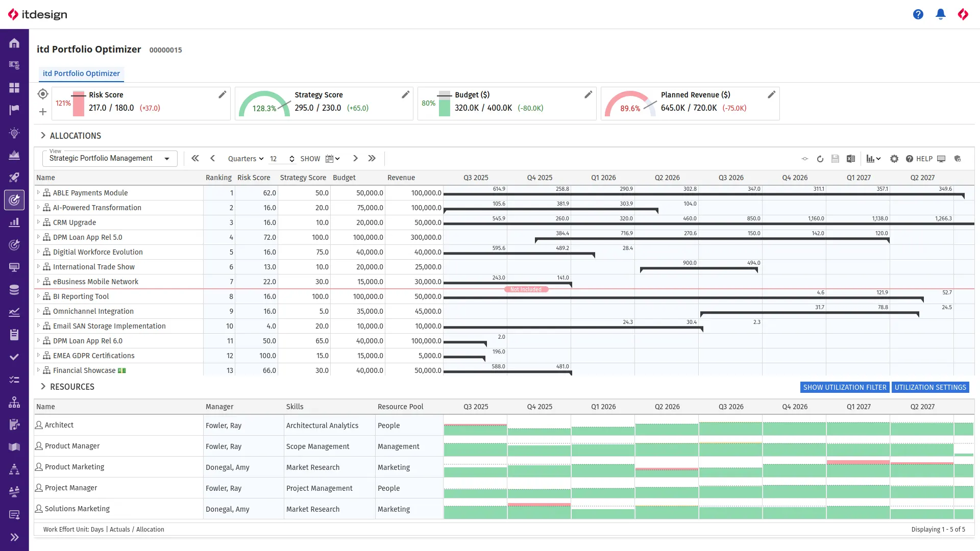Click SHOW UTILIZATION FILTER button

[845, 387]
